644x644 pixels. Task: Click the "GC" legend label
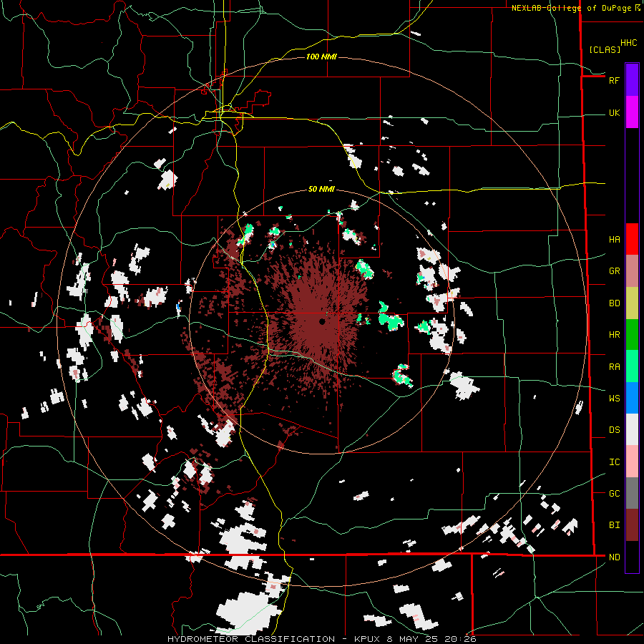pos(614,494)
